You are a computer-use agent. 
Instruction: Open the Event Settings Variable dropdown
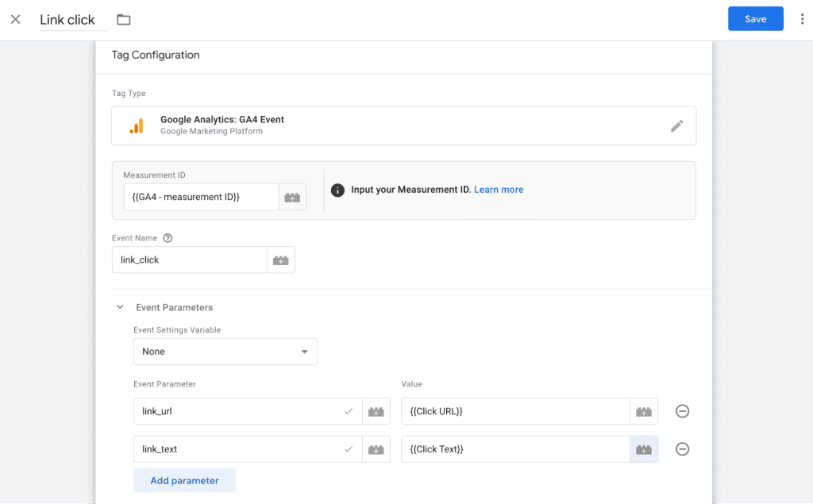225,352
